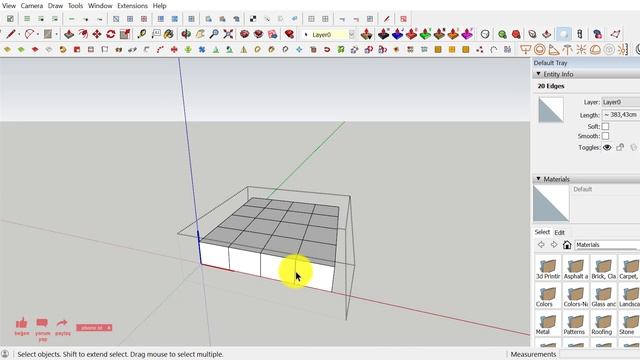Select the Push/Pull tool
The width and height of the screenshot is (640, 360).
[69, 34]
